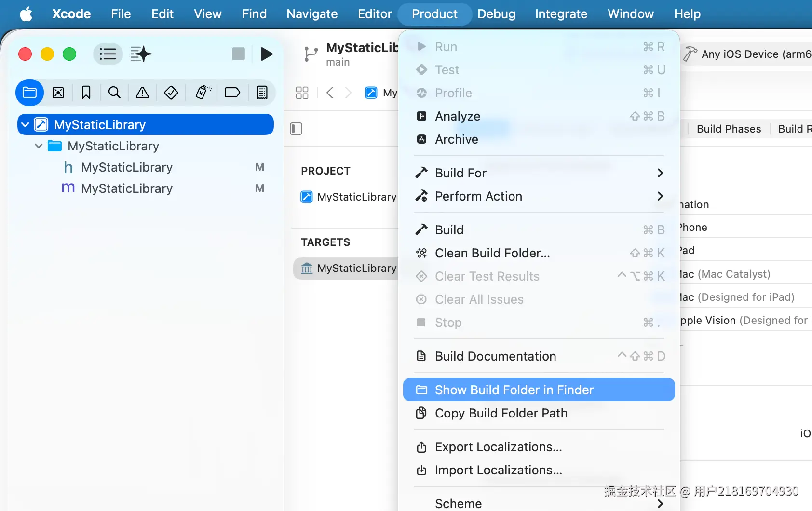812x511 pixels.
Task: Choose Import Localizations…
Action: coord(539,470)
